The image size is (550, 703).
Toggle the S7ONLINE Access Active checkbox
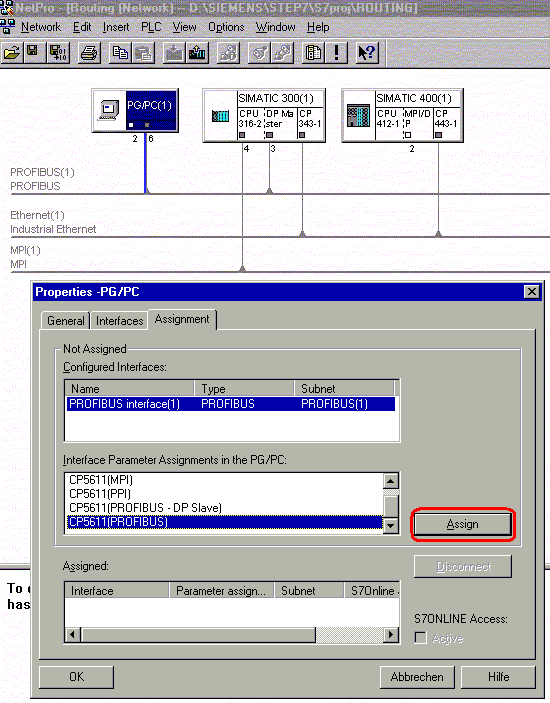click(x=420, y=638)
